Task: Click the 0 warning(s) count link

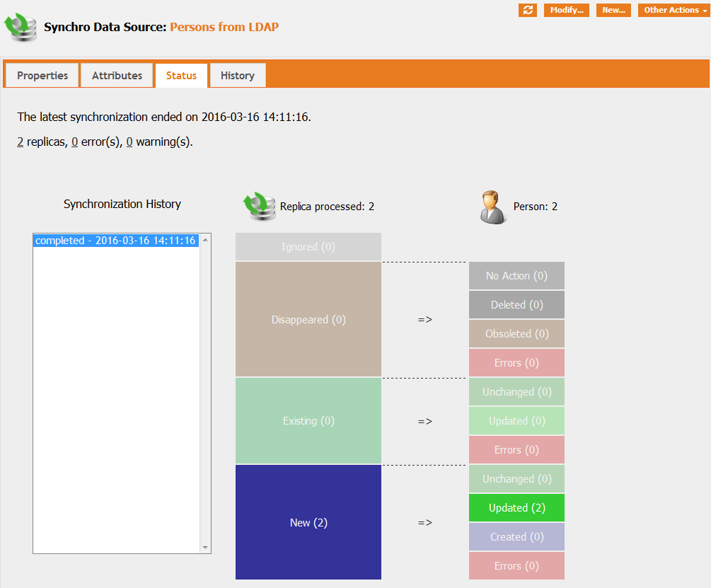Action: 129,142
